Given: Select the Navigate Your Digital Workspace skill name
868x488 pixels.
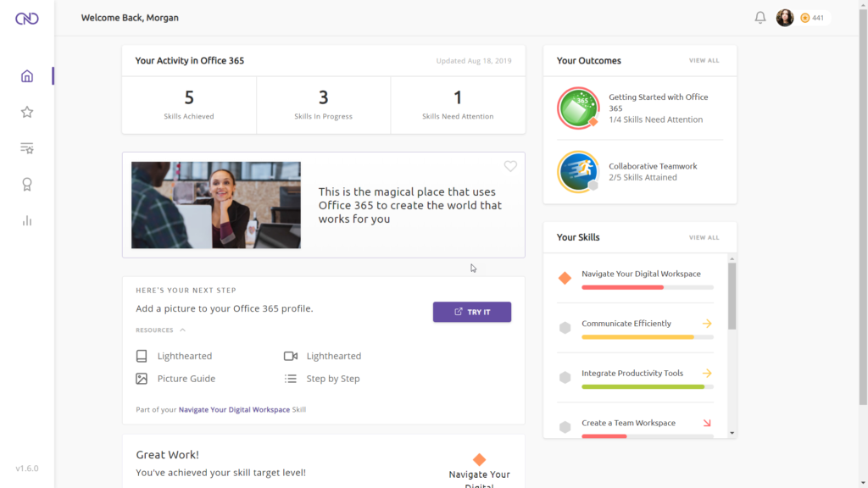Looking at the screenshot, I should click(641, 274).
